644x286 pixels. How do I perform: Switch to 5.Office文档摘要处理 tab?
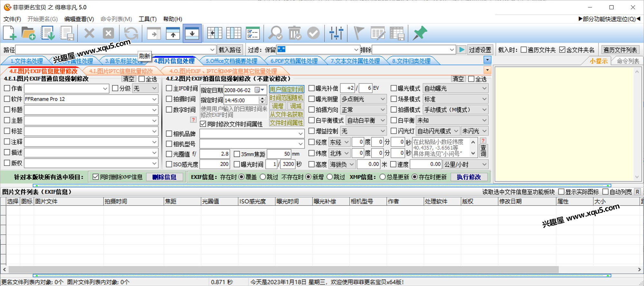(232, 61)
